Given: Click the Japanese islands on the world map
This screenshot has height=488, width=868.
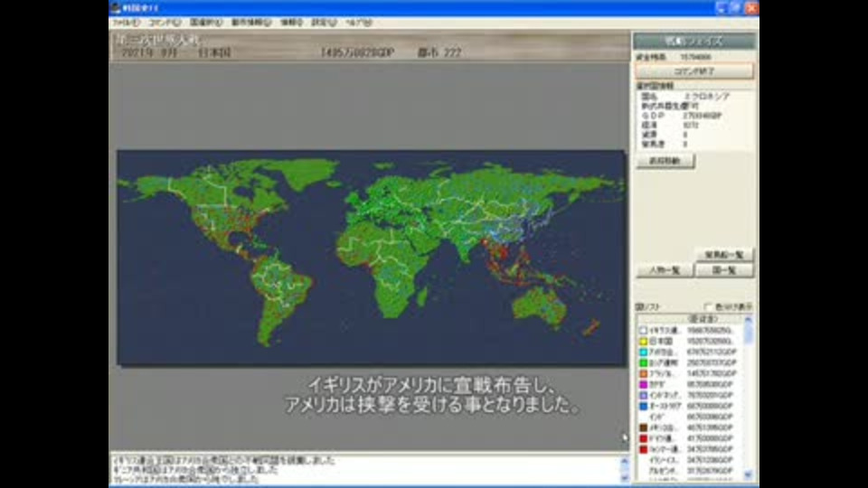Looking at the screenshot, I should 543,219.
